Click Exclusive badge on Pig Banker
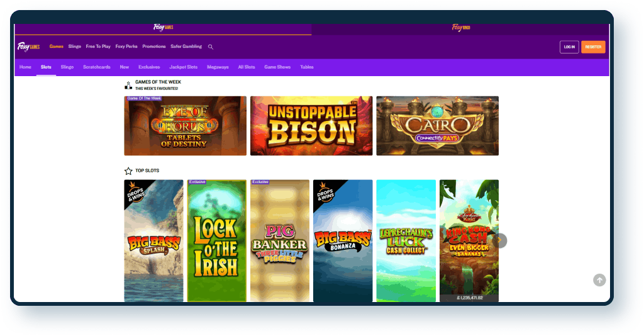This screenshot has width=644, height=336. tap(260, 182)
